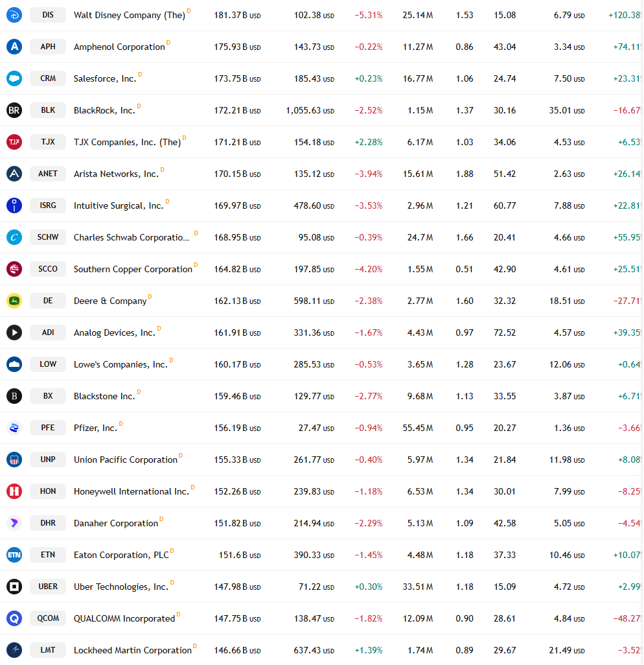Click the Analog Devices play-shaped logo
This screenshot has width=644, height=665.
click(14, 332)
